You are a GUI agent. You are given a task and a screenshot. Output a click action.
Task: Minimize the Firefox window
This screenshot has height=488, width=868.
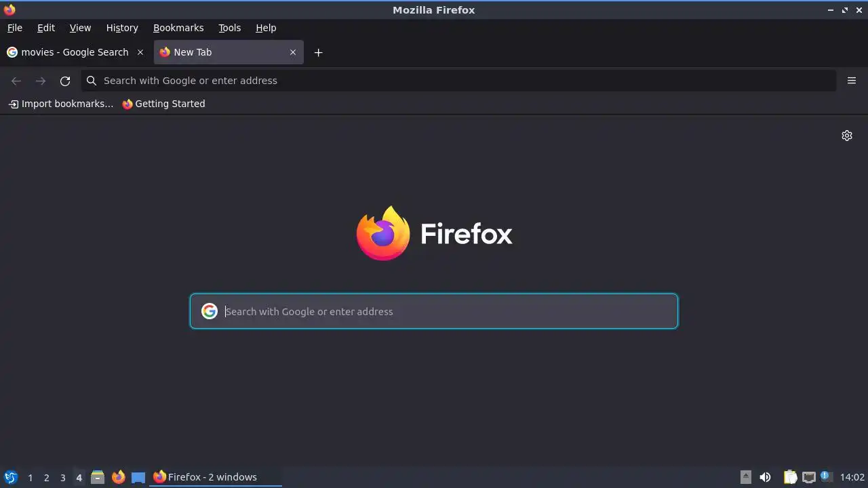(x=831, y=9)
